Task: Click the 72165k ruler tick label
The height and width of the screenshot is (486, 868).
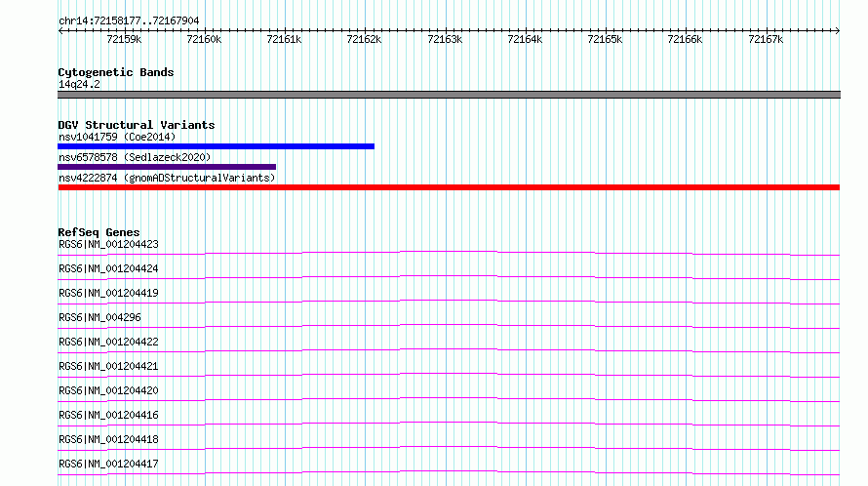Action: coord(605,39)
